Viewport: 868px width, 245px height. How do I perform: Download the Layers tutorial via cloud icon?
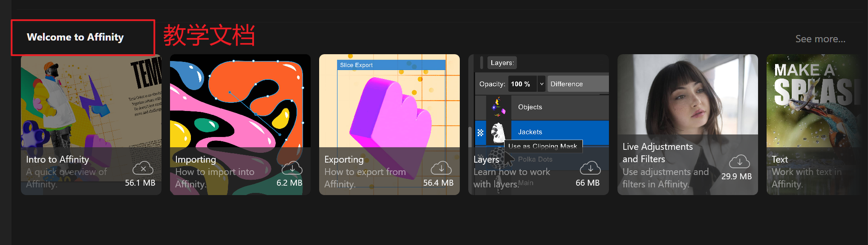591,168
